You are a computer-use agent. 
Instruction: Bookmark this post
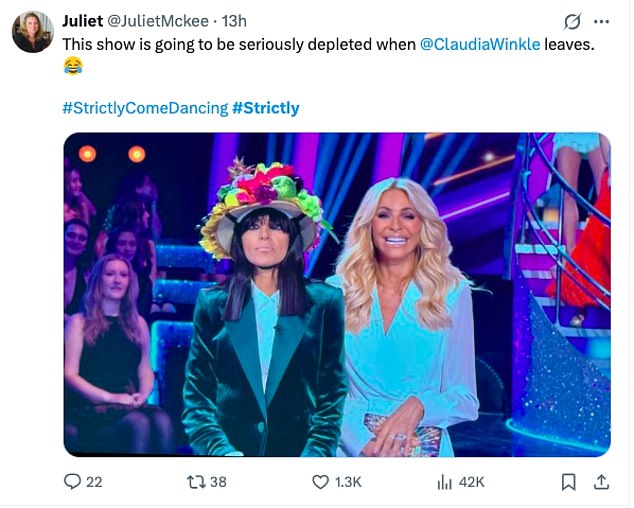coord(569,482)
